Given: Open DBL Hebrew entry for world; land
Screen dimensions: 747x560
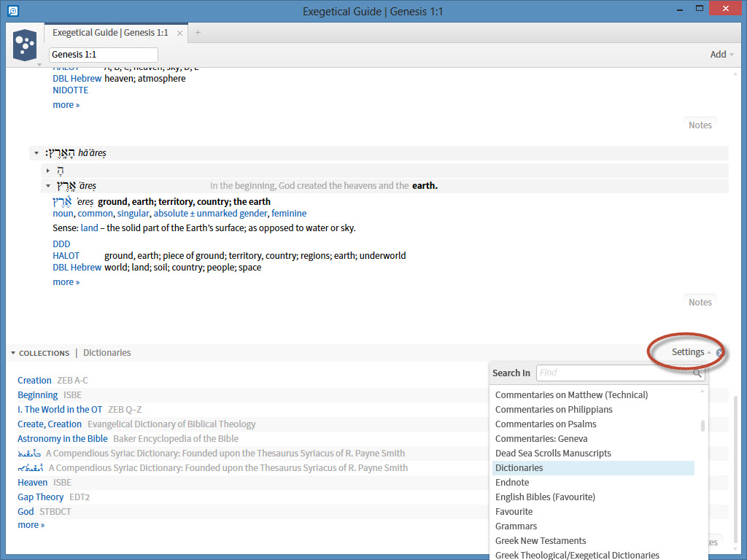Looking at the screenshot, I should tap(77, 267).
